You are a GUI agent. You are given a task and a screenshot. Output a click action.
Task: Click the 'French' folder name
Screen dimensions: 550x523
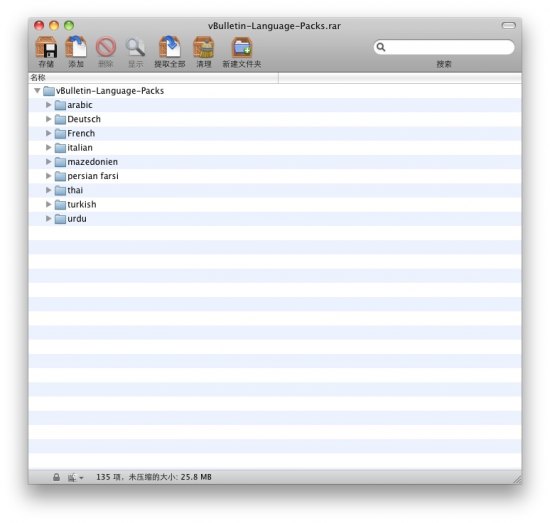81,133
